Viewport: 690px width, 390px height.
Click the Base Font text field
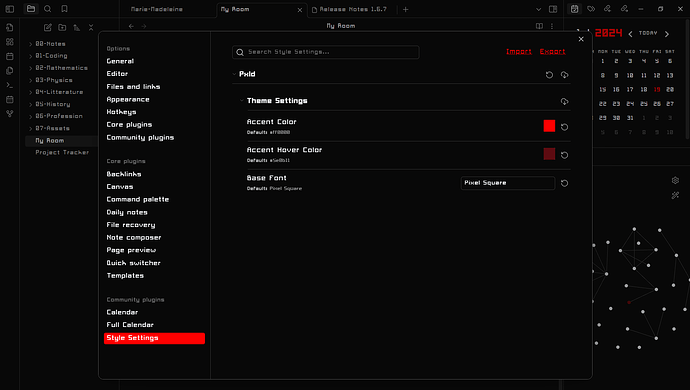pyautogui.click(x=508, y=183)
